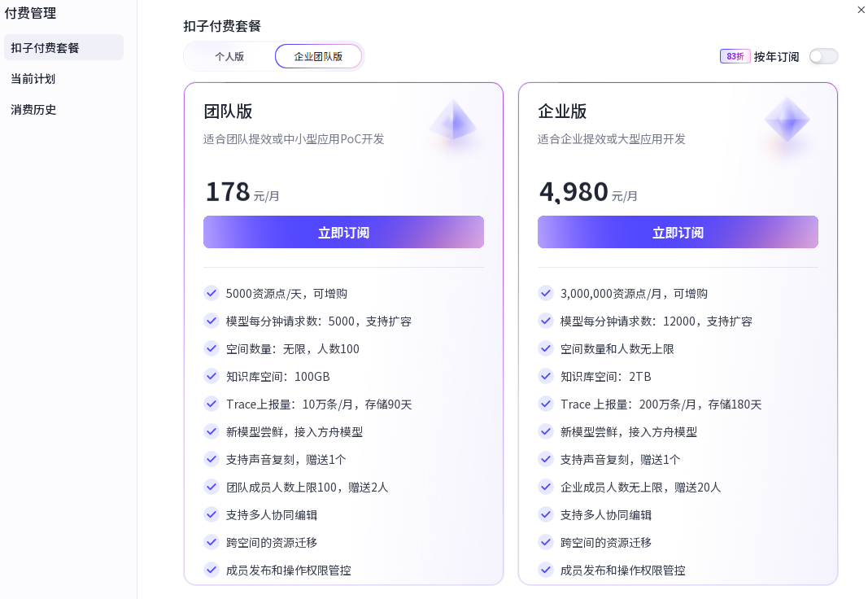Subscribe to the 企业版 plan with 立即订阅
The width and height of the screenshot is (868, 599).
[x=678, y=232]
